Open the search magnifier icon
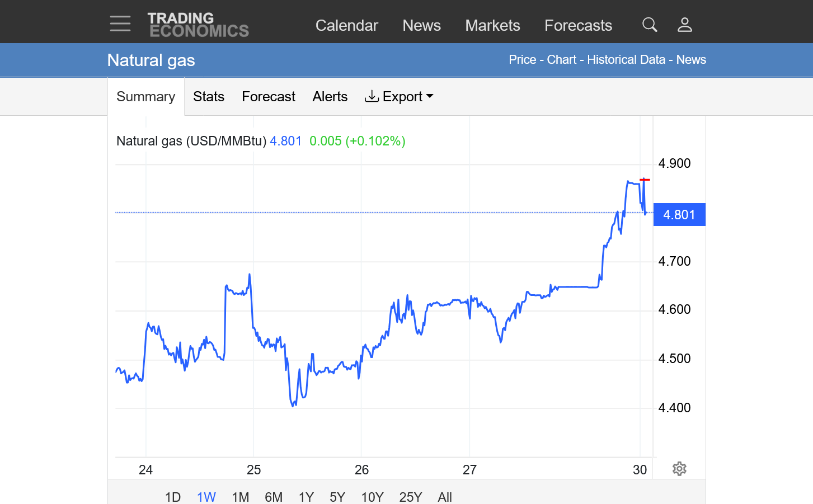The image size is (813, 504). [x=649, y=25]
